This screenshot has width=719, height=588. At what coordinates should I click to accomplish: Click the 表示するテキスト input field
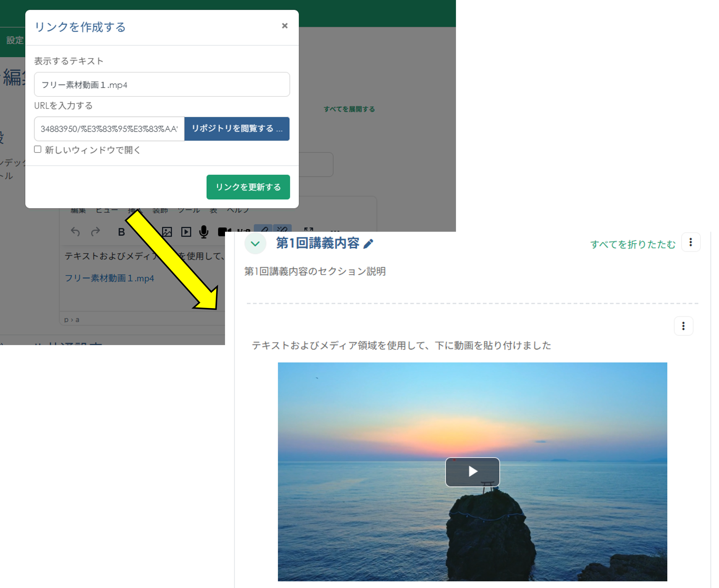pos(162,85)
